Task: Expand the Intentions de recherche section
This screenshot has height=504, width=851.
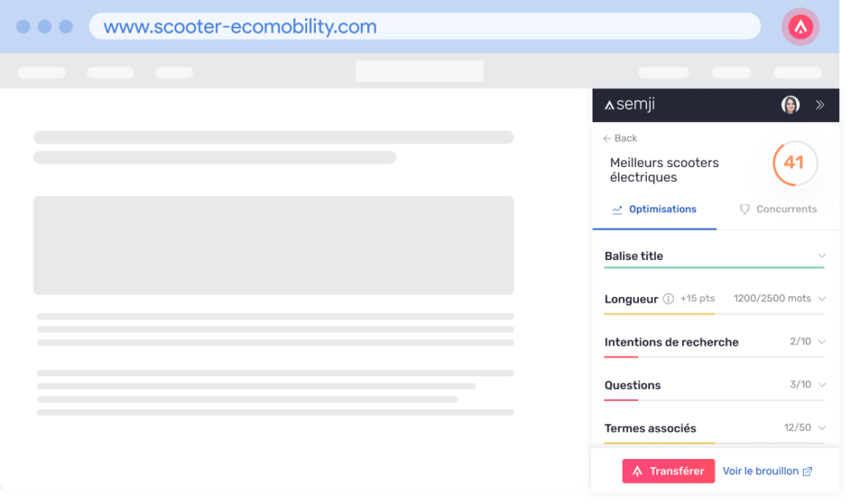Action: point(822,342)
